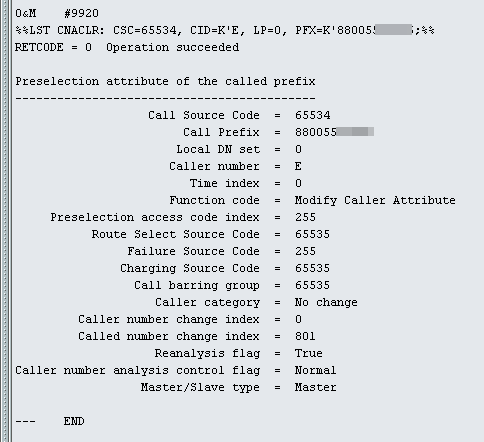Click the Route Select Source Code value
This screenshot has width=484, height=442.
coord(312,234)
